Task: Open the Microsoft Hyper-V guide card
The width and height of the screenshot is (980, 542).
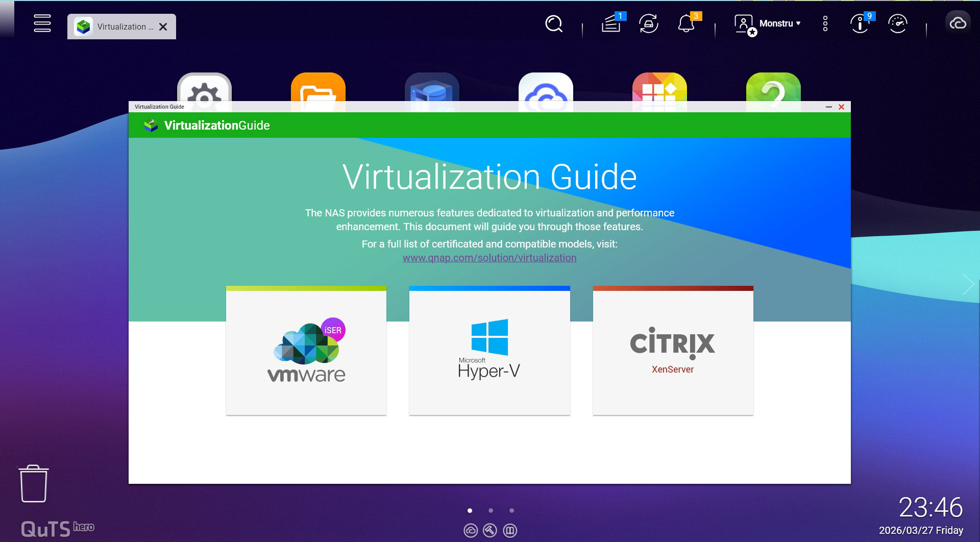Action: coord(489,352)
